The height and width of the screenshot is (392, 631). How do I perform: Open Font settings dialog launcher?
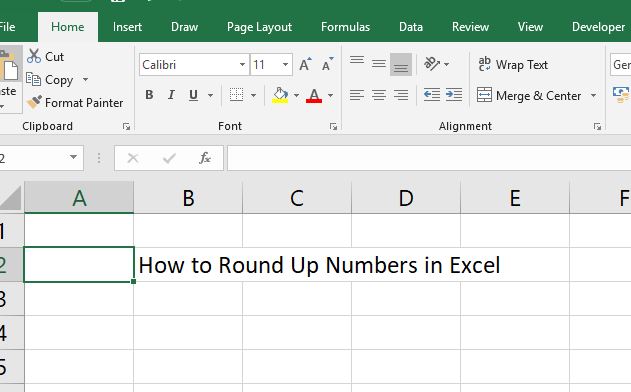pos(333,127)
